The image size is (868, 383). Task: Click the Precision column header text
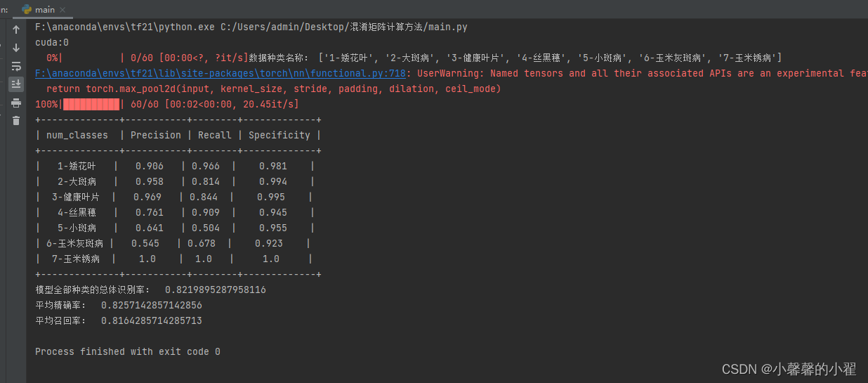point(156,135)
